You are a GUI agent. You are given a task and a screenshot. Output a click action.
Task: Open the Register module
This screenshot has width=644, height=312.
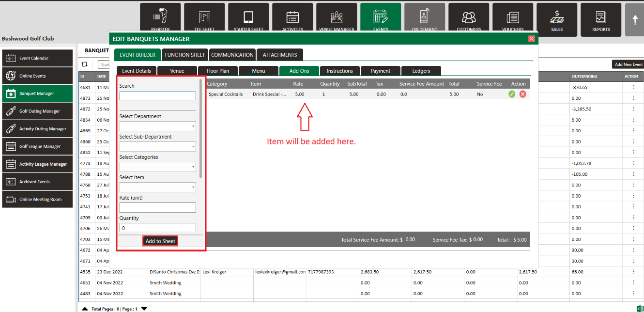click(x=160, y=19)
